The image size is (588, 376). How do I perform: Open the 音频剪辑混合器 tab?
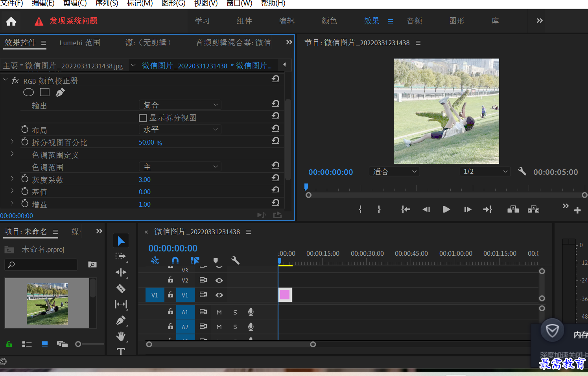(233, 42)
